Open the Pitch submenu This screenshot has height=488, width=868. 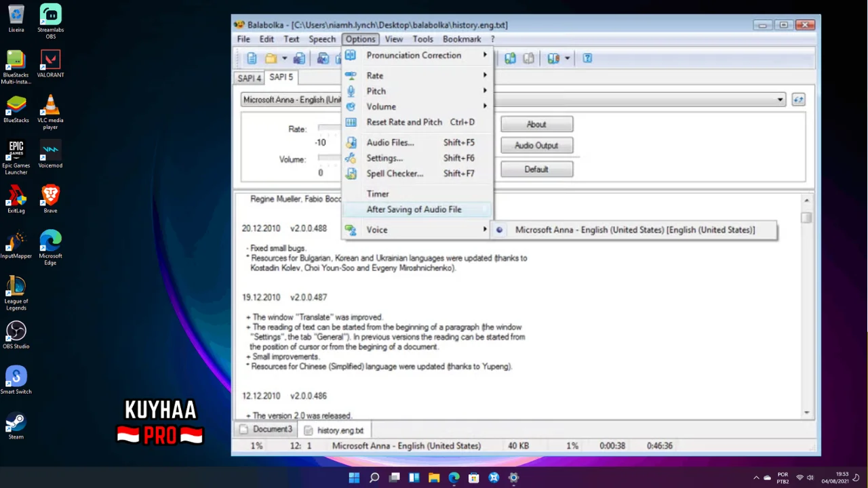point(418,91)
